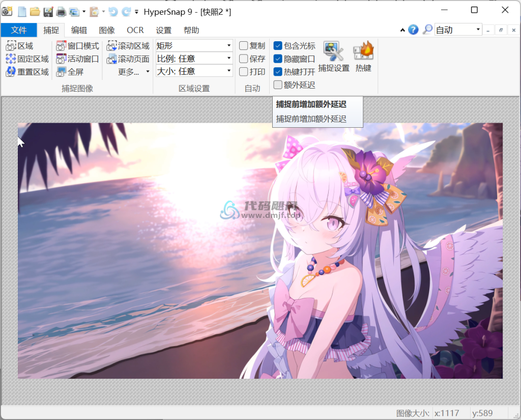Viewport: 521px width, 420px height.
Task: Save the snapshot with floppy disk icon
Action: coord(48,12)
